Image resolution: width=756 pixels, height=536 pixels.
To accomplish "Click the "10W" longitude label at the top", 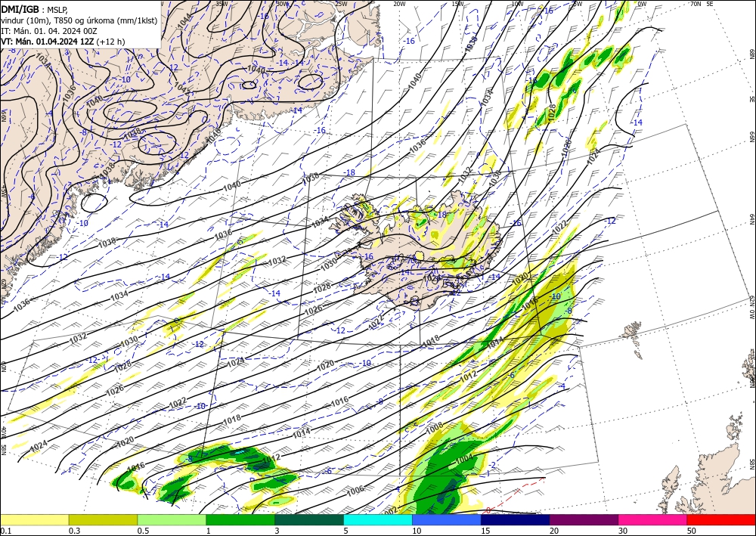I will click(x=517, y=4).
